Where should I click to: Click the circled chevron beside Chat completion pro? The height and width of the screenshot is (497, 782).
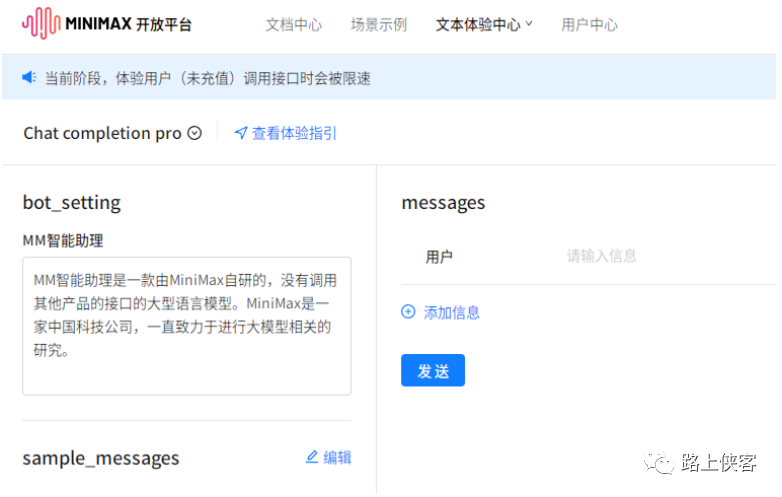pos(195,133)
